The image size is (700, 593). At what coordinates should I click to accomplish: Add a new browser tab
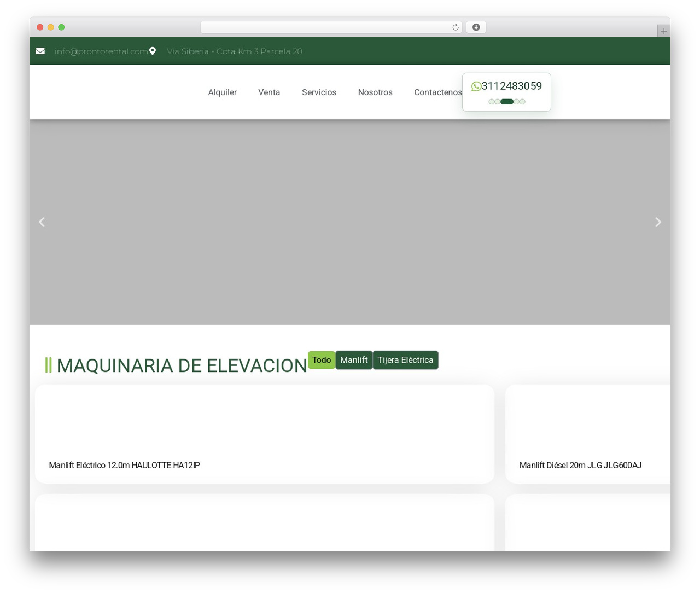[x=663, y=31]
